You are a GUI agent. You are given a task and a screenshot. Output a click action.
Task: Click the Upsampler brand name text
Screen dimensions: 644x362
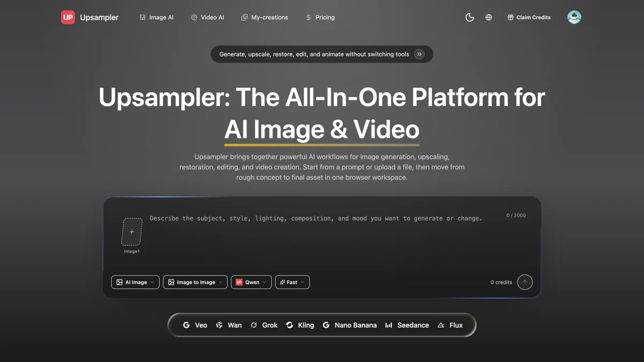coord(99,17)
